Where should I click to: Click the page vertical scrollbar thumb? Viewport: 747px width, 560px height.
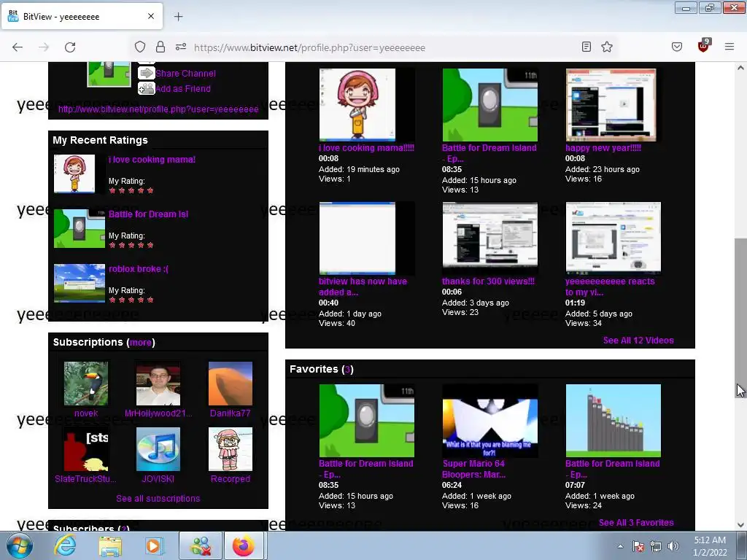[x=741, y=316]
